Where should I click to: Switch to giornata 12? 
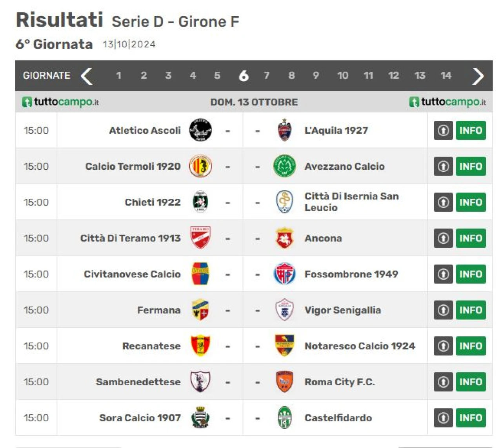click(393, 75)
